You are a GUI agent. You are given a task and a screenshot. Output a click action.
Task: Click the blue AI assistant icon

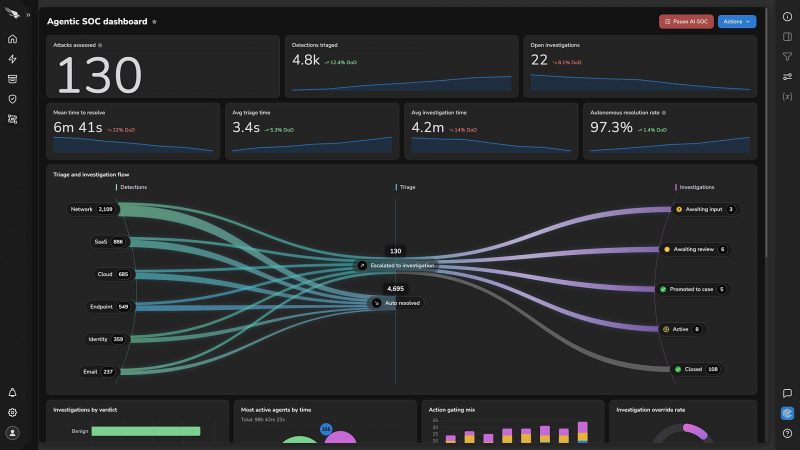[787, 413]
